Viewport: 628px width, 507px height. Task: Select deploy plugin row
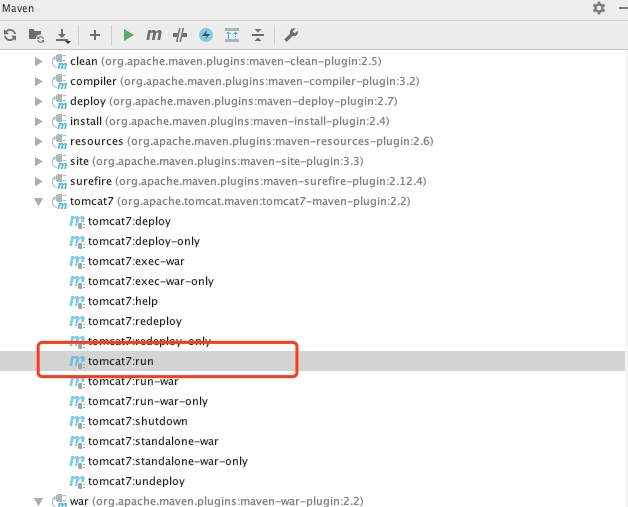[224, 101]
